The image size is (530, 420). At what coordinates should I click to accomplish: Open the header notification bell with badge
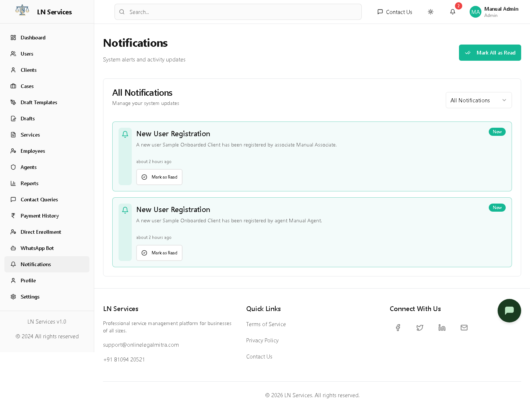click(453, 12)
